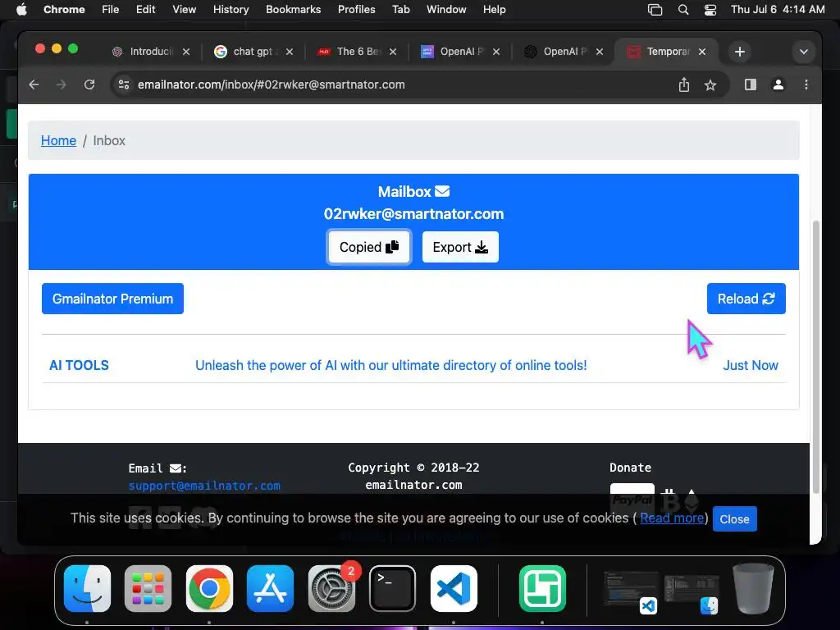The height and width of the screenshot is (630, 840).
Task: Close the cookie notice
Action: 734,519
